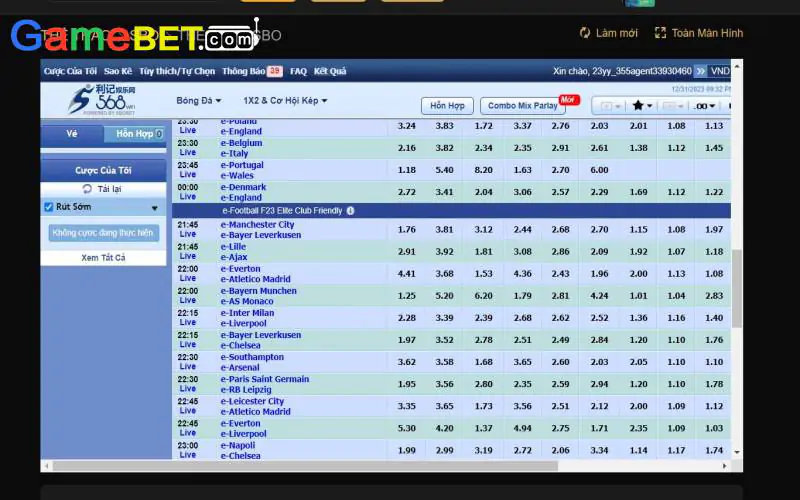Image resolution: width=800 pixels, height=500 pixels.
Task: Open the .00 odds format dropdown
Action: pos(705,105)
